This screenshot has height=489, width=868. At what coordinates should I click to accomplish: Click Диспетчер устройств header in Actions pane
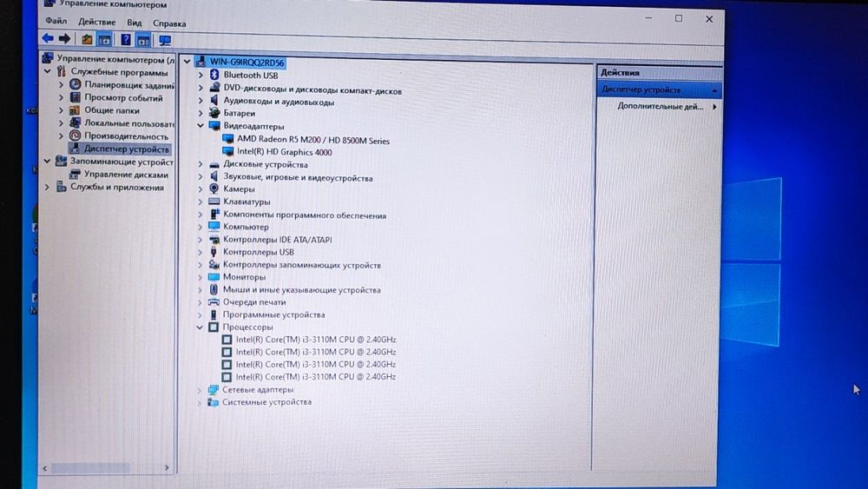point(660,89)
